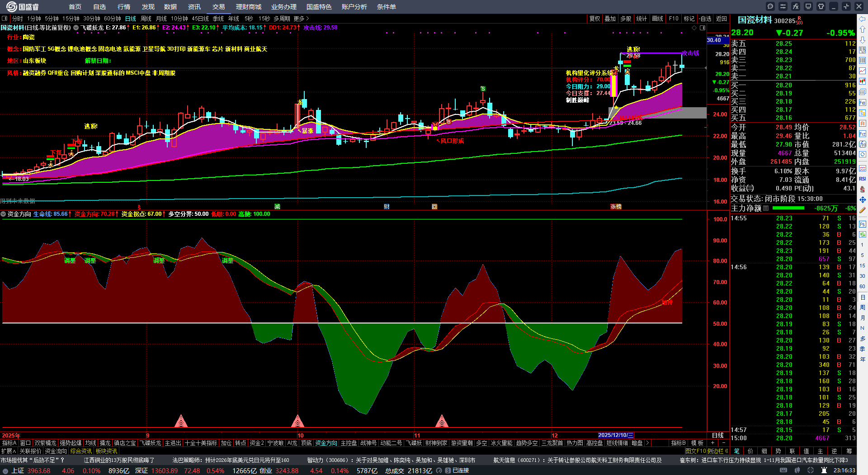Open the skin theme shirt icon
This screenshot has width=868, height=475.
[x=821, y=6]
